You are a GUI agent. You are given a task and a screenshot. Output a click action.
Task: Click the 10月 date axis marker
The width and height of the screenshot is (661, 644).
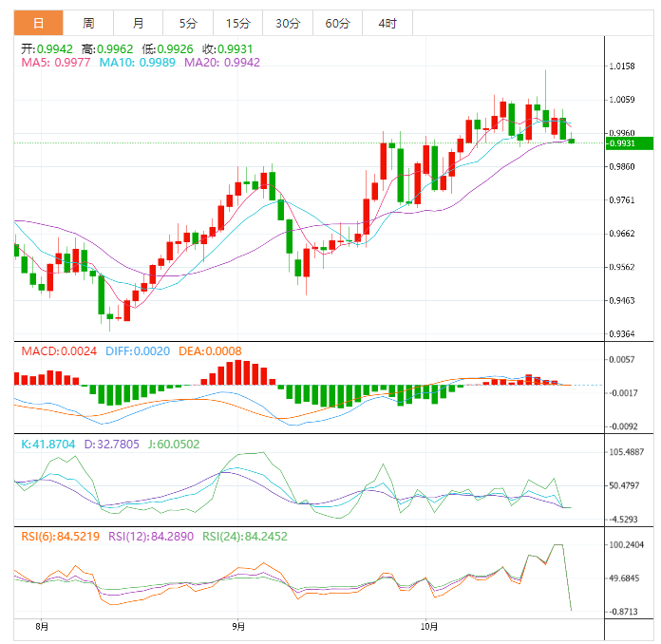[428, 627]
